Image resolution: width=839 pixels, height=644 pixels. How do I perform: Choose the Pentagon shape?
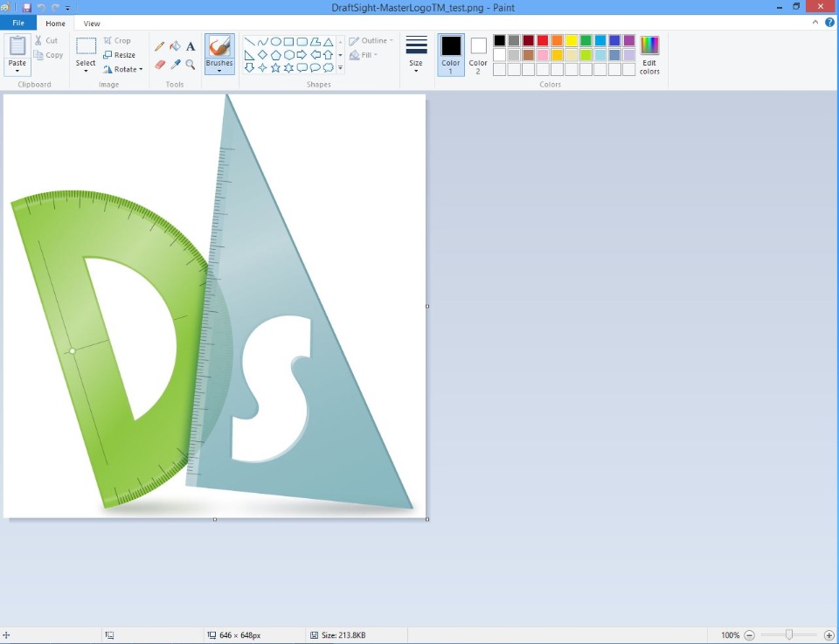coord(275,54)
